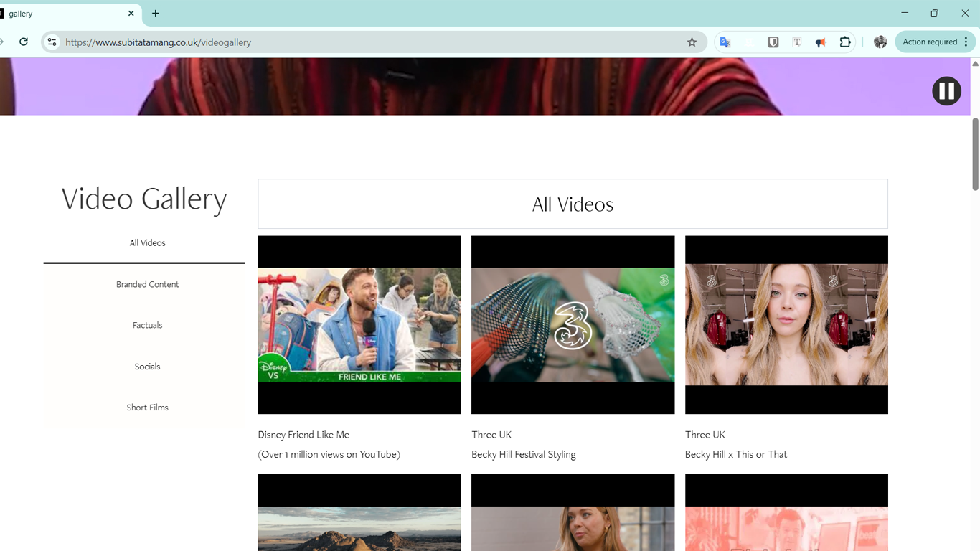Screen dimensions: 980x551
Task: Open the browser profile avatar
Action: coord(880,42)
